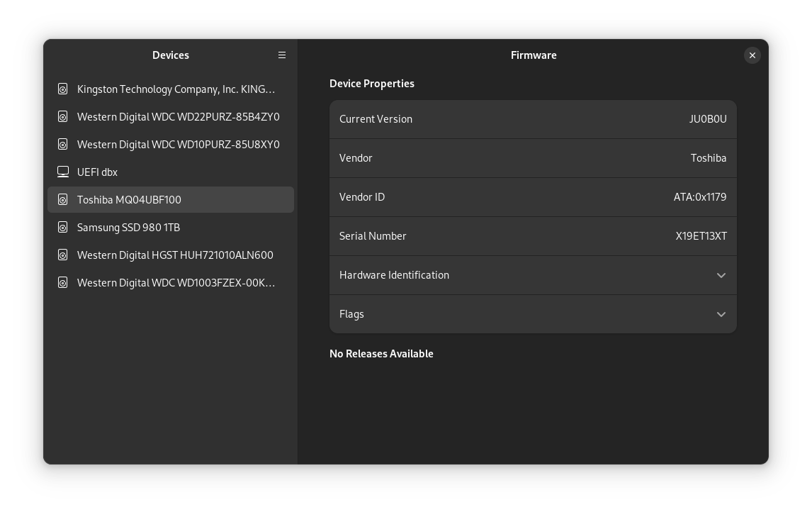Click the Current Version value JU0B0U
This screenshot has width=812, height=512.
pos(707,119)
